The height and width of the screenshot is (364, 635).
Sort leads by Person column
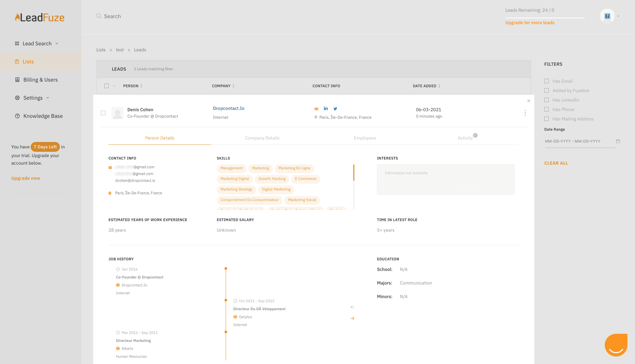pyautogui.click(x=133, y=86)
